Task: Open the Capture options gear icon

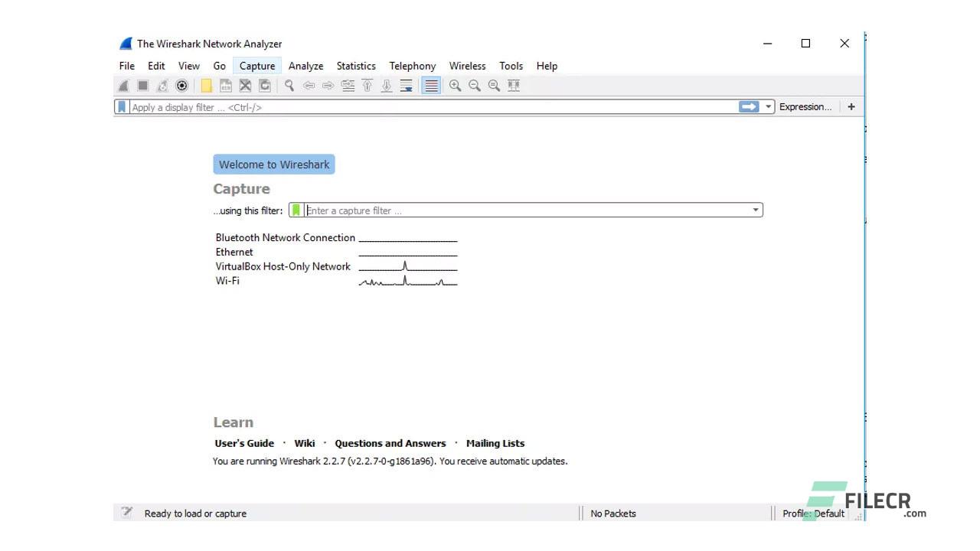Action: [x=181, y=86]
